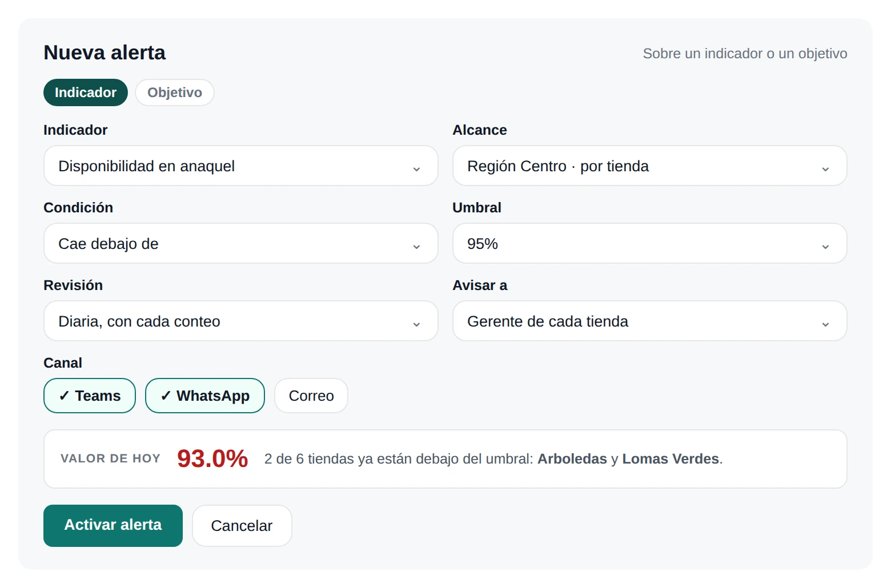Switch to the Objetivo tab

(x=175, y=92)
